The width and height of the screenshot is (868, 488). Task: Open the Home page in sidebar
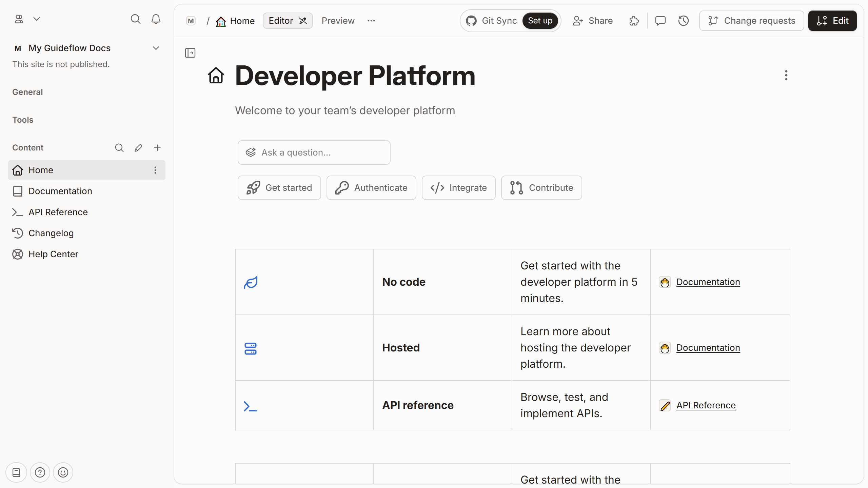(87, 170)
